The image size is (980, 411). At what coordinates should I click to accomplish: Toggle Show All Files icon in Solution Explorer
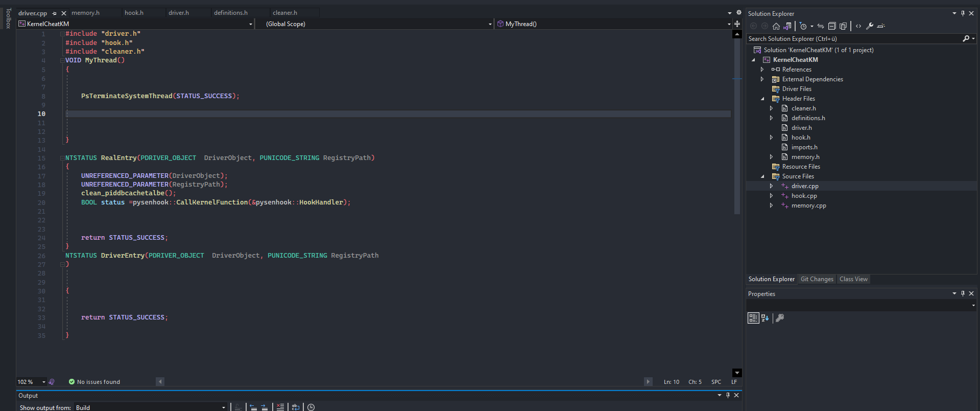coord(843,26)
